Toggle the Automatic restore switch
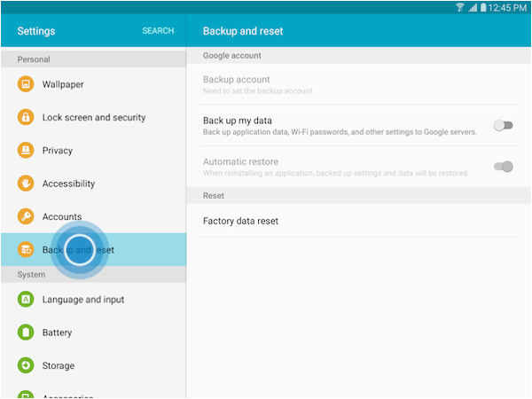This screenshot has height=399, width=532. (503, 167)
